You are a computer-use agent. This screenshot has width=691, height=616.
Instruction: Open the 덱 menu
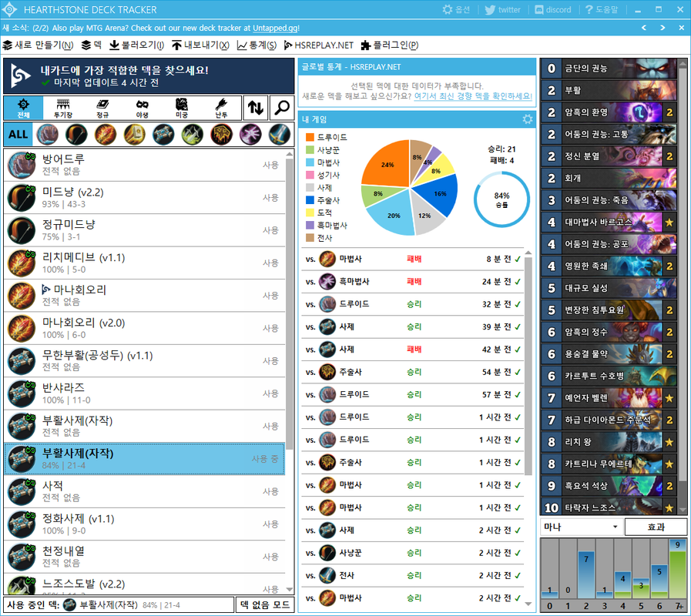coord(92,45)
